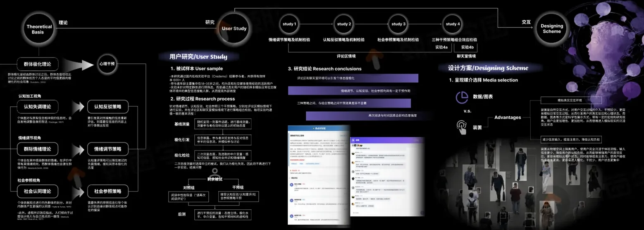Click the Advantages label
The height and width of the screenshot is (230, 644).
coord(508,117)
